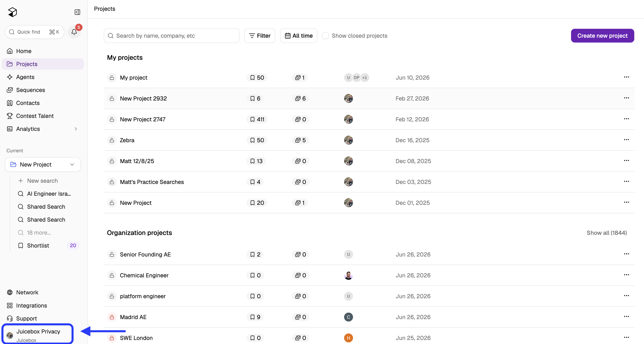Click red lock icon for SWE London

click(112, 338)
